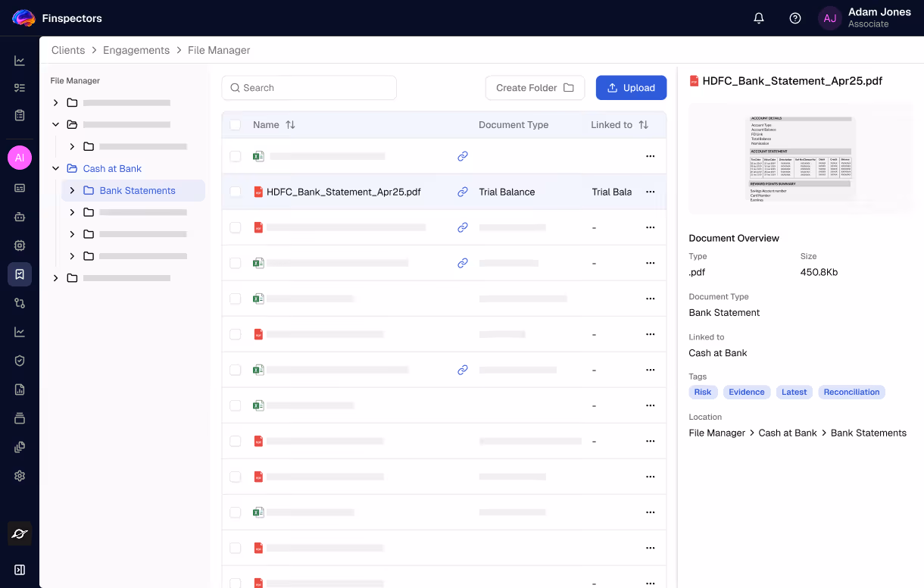
Task: Click the details panel title HDFC_Bank_Statement_Apr25.pdf
Action: point(792,81)
